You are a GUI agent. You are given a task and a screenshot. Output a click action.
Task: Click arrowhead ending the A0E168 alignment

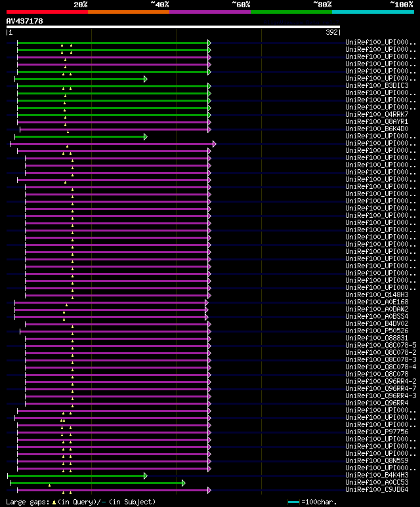pyautogui.click(x=207, y=302)
